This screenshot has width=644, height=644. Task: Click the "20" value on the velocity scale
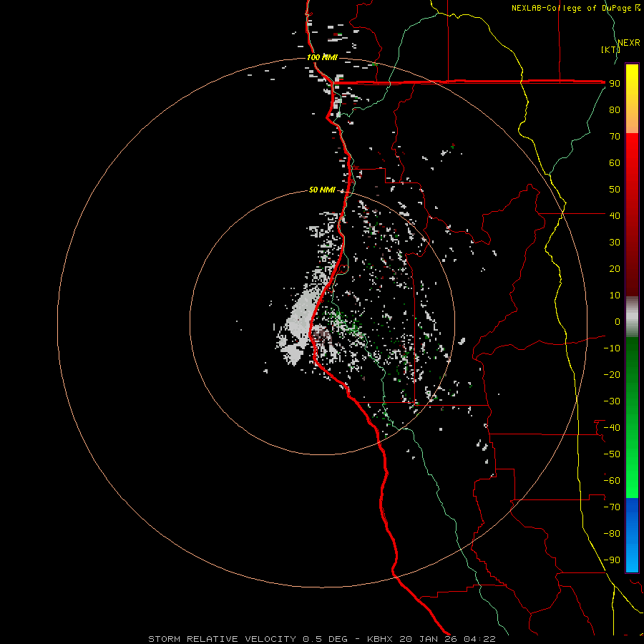pos(615,269)
